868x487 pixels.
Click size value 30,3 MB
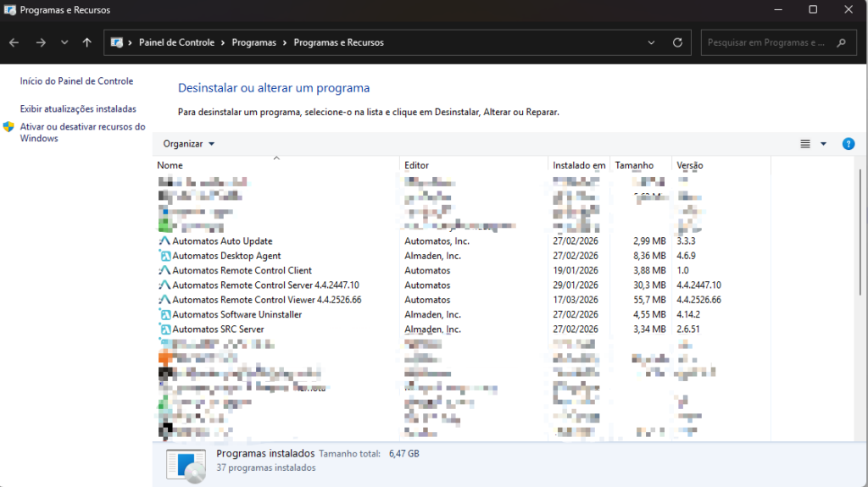tap(649, 285)
